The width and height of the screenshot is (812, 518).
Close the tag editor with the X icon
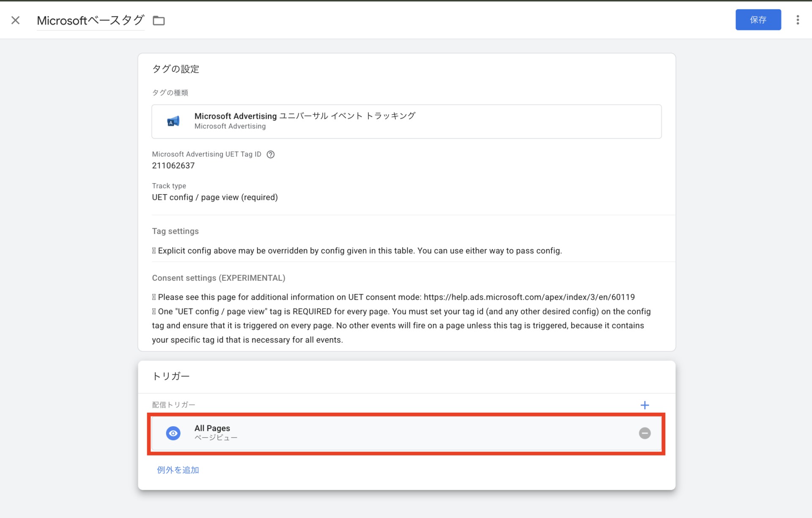(x=16, y=20)
